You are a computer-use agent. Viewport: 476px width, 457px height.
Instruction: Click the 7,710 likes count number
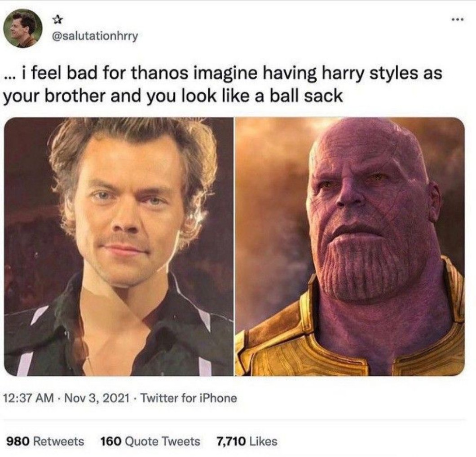tap(230, 441)
